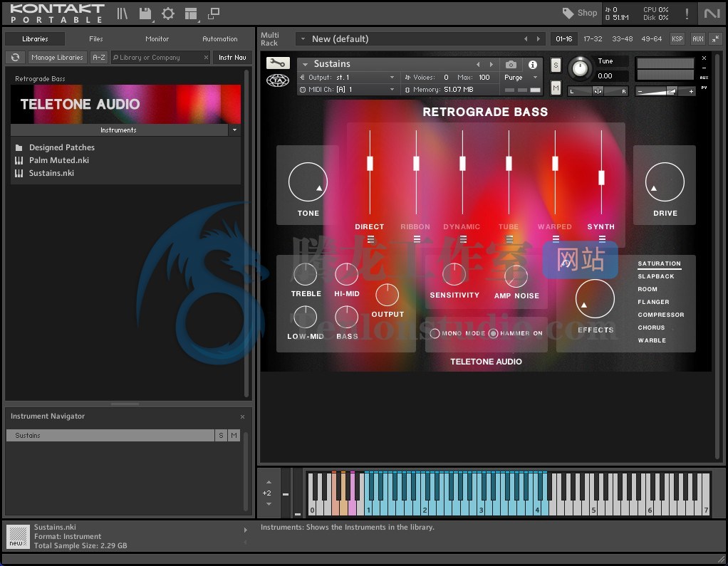Switch to the Automation tab
The height and width of the screenshot is (566, 728).
220,39
